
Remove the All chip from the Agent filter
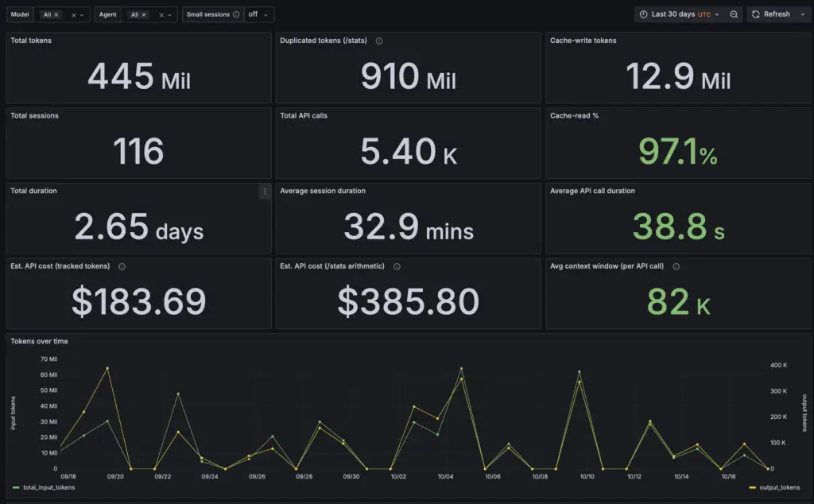click(144, 14)
